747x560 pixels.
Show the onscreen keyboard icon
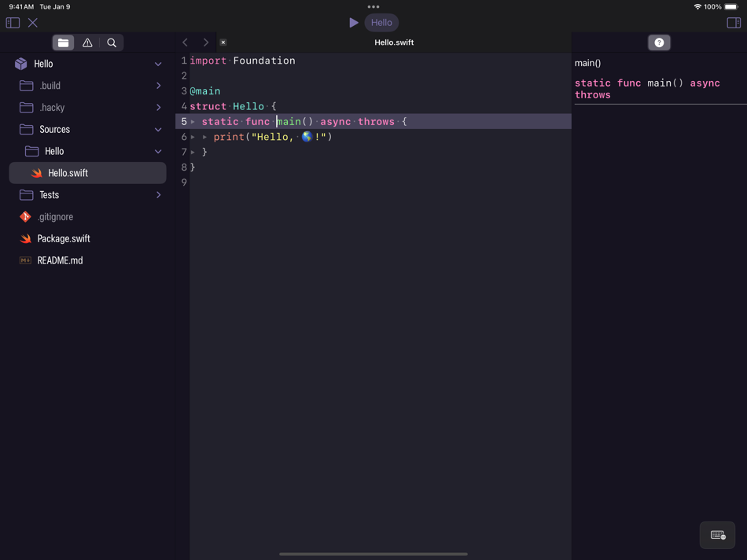[717, 535]
